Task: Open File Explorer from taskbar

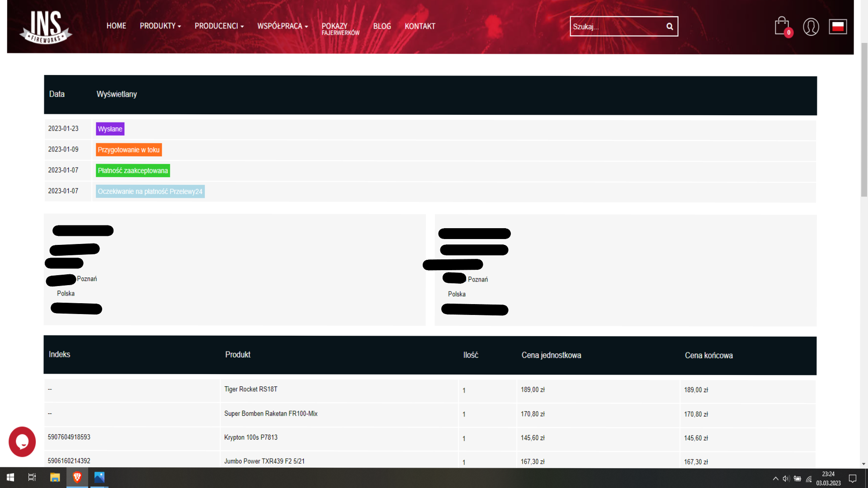Action: [x=55, y=477]
